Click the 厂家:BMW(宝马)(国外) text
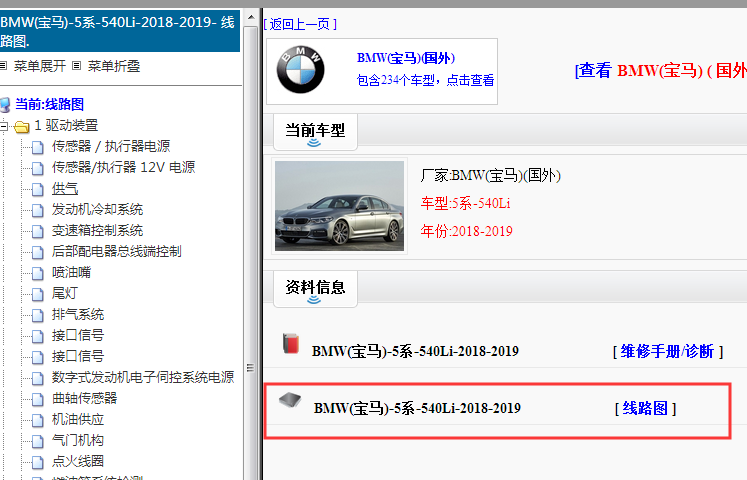 coord(491,175)
